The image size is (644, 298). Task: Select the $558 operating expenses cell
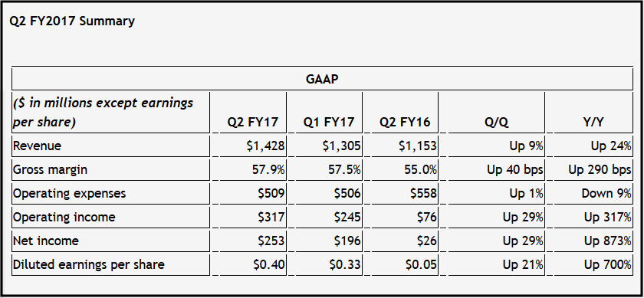coord(423,194)
